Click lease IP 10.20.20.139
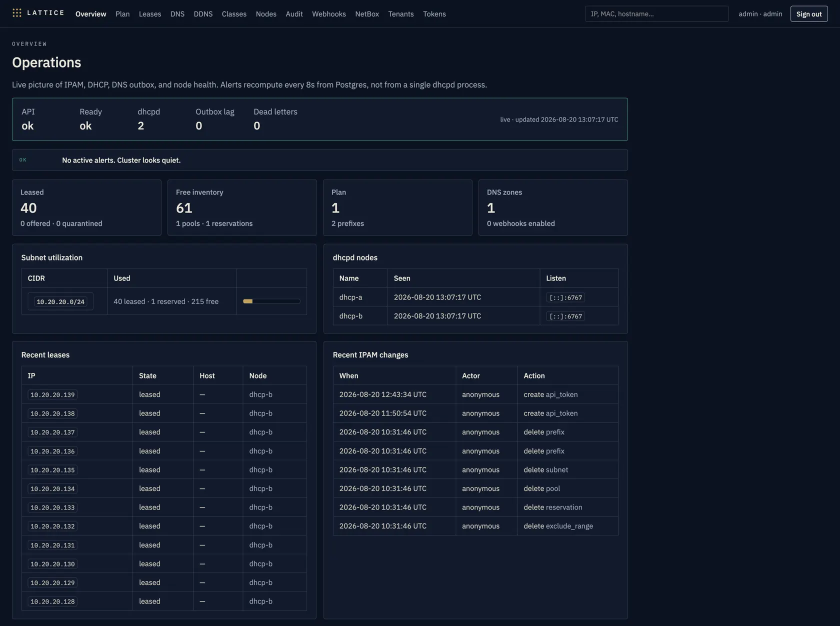The image size is (840, 626). coord(52,395)
